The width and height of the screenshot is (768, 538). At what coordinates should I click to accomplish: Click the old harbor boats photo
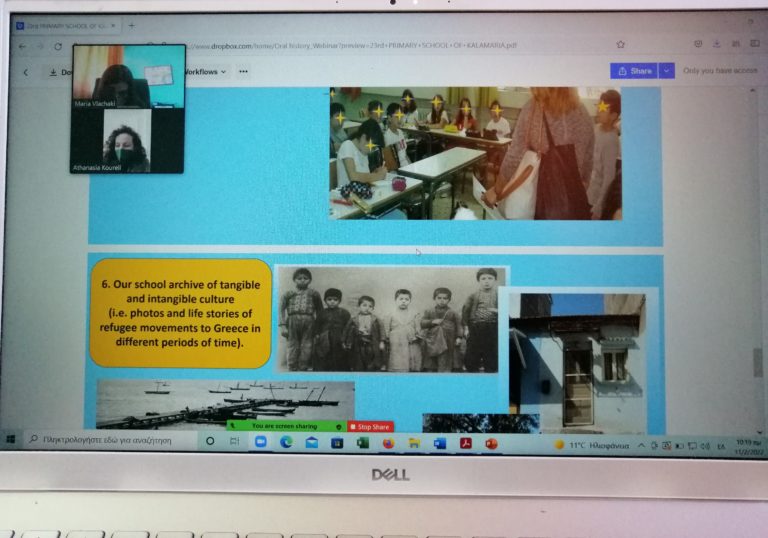point(225,404)
